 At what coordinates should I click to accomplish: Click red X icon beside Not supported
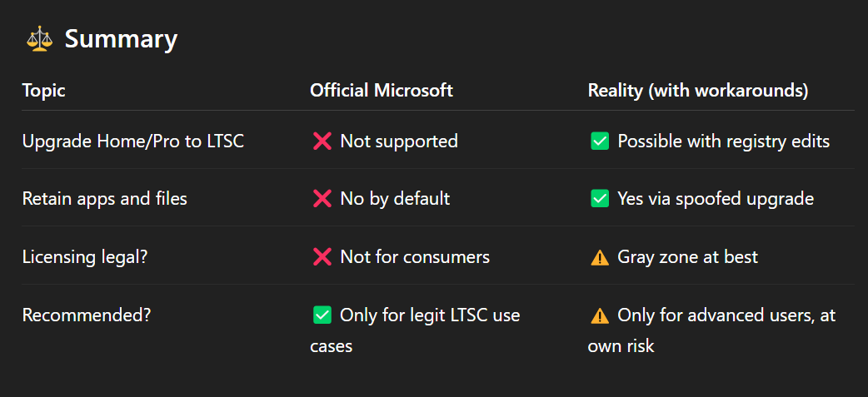point(322,141)
